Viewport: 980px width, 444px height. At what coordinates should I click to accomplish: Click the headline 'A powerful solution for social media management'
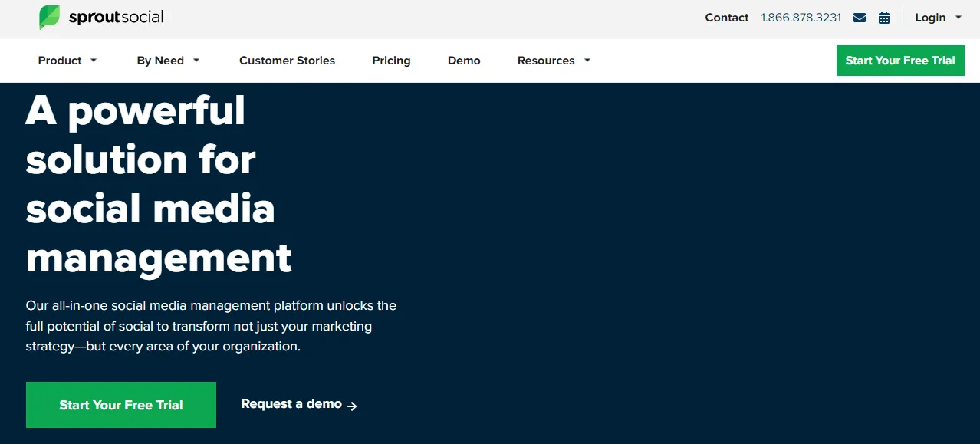coord(159,184)
